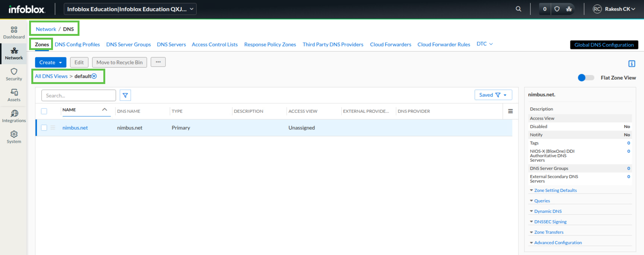Click the DNS NAME column header
This screenshot has width=644, height=255.
(129, 111)
